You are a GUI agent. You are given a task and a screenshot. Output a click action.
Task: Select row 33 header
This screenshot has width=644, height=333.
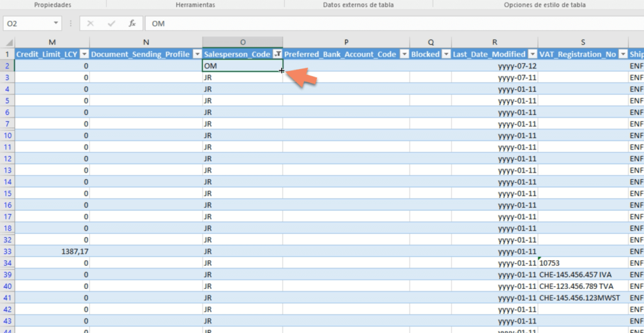pos(8,251)
